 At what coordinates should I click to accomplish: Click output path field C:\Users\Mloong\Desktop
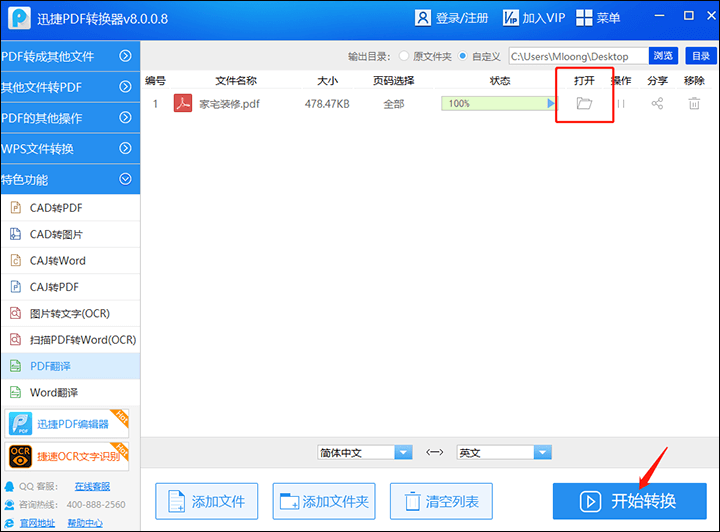(x=579, y=56)
